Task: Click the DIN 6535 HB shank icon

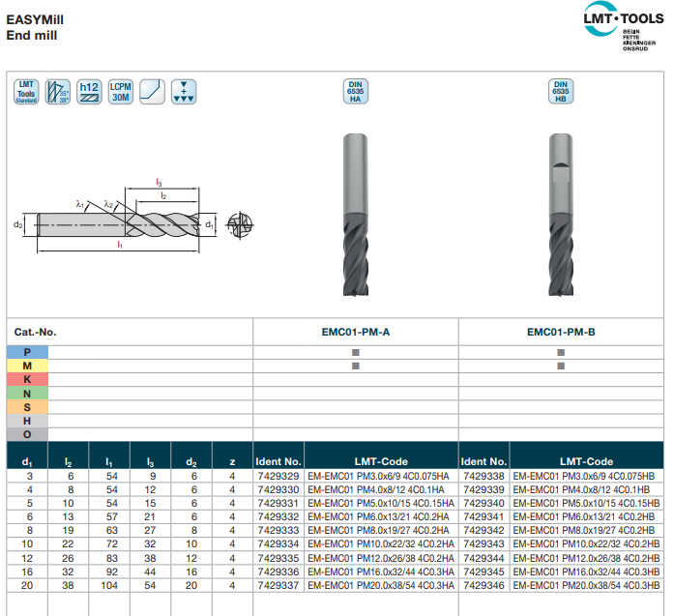Action: coord(561,91)
